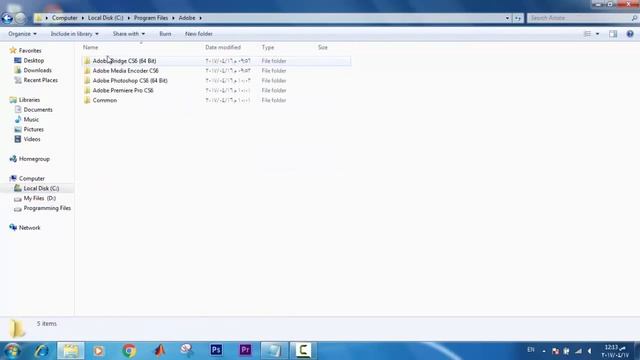Launch Internet Explorer from taskbar

pos(42,351)
